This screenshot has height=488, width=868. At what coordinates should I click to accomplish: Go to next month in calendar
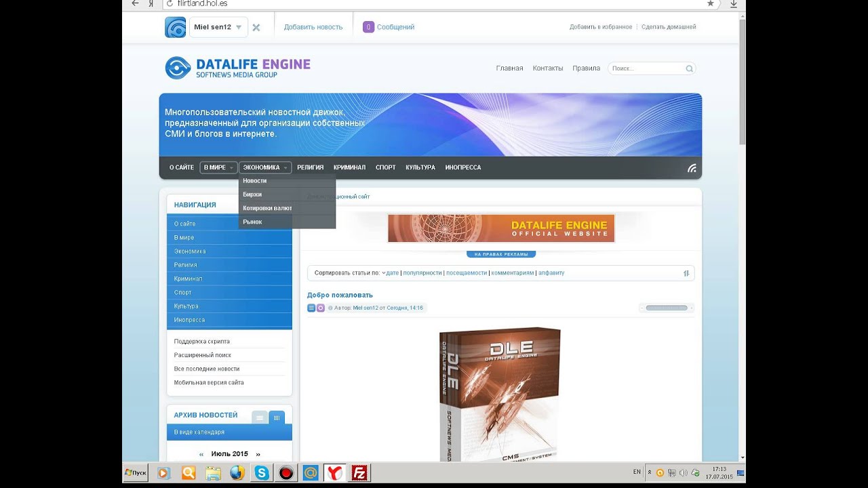258,454
